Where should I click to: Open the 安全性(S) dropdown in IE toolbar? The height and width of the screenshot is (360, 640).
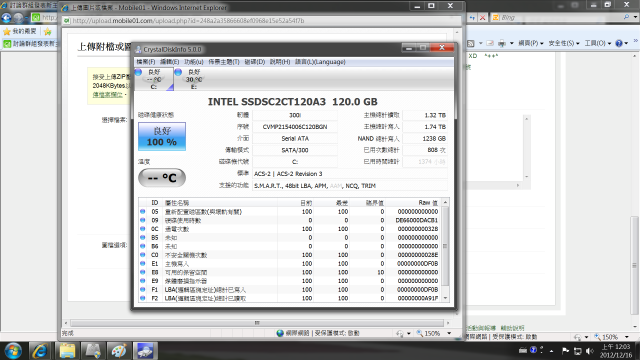tap(564, 43)
